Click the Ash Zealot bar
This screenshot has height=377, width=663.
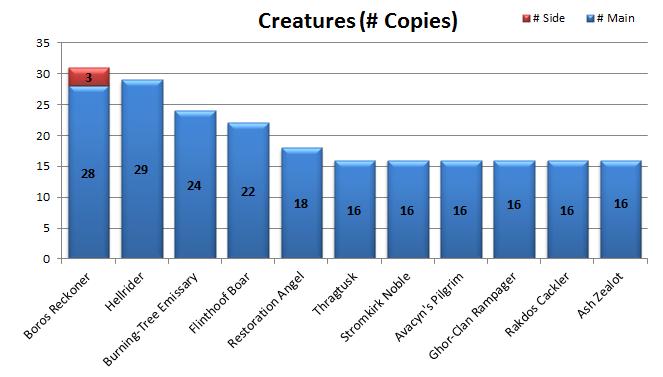tap(621, 209)
